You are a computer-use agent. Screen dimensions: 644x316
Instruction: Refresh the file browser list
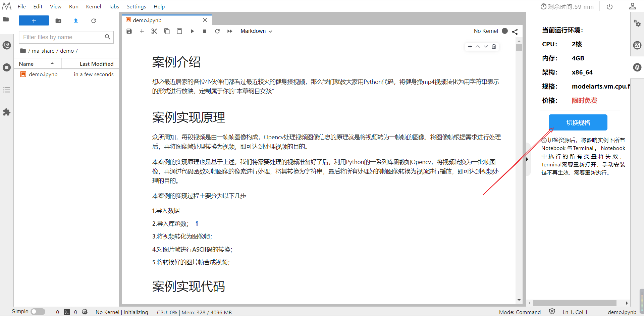(94, 21)
